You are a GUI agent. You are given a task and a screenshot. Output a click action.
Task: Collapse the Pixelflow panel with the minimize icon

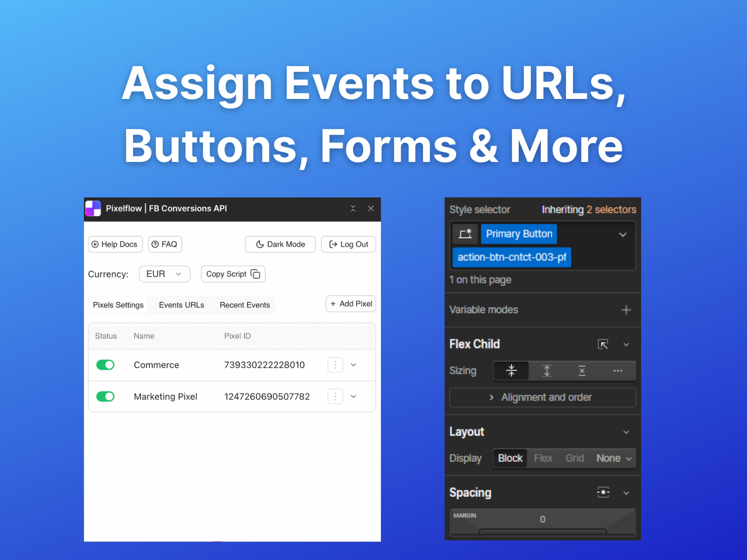click(353, 209)
